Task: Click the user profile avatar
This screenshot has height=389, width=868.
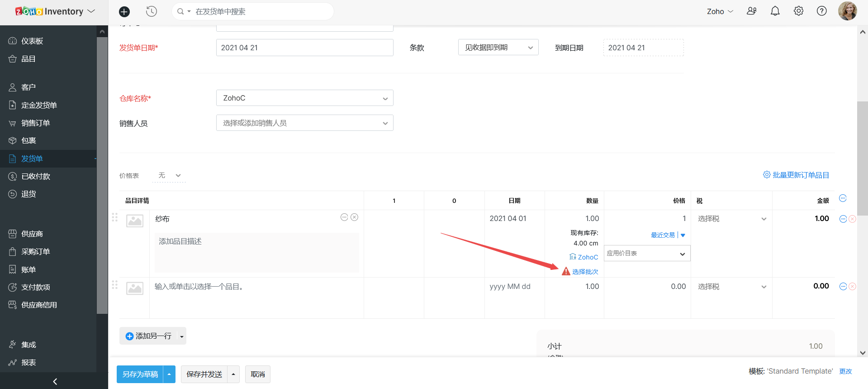Action: point(847,11)
